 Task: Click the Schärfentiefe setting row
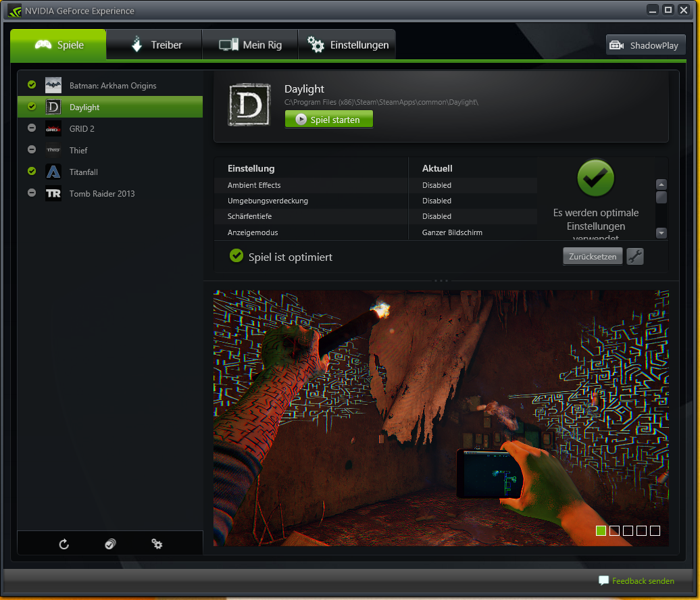pyautogui.click(x=376, y=216)
